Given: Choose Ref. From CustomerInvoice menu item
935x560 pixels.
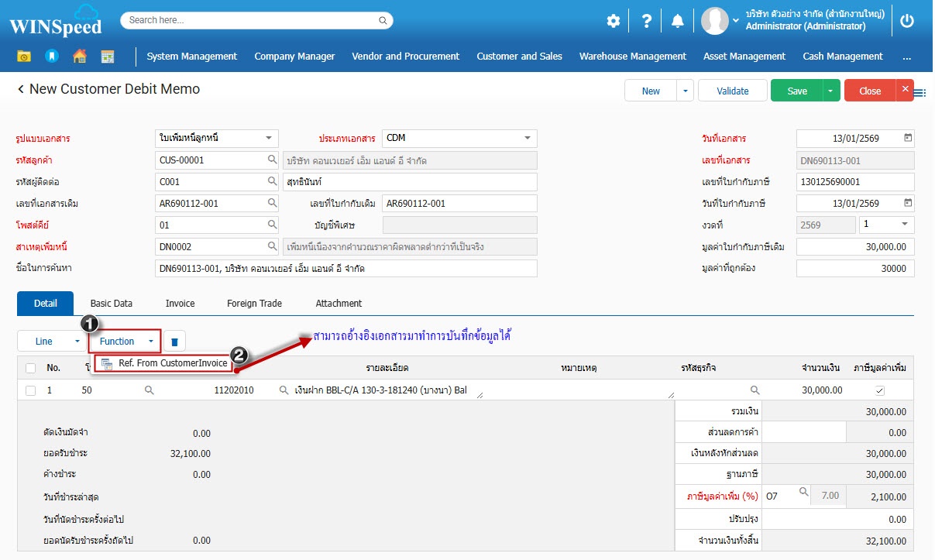Looking at the screenshot, I should tap(172, 363).
